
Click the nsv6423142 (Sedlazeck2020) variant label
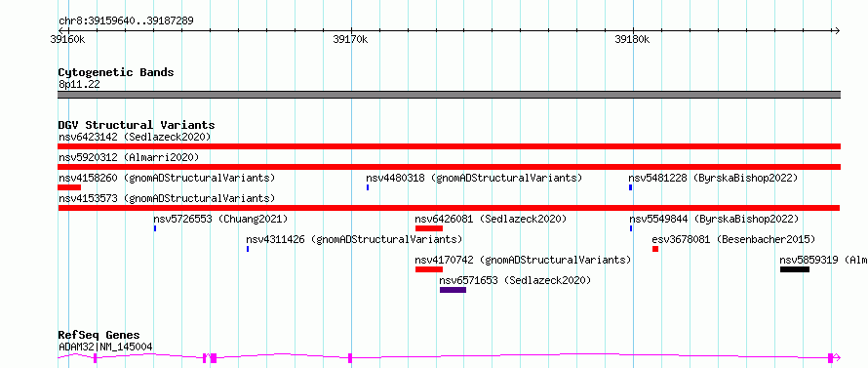(x=135, y=137)
